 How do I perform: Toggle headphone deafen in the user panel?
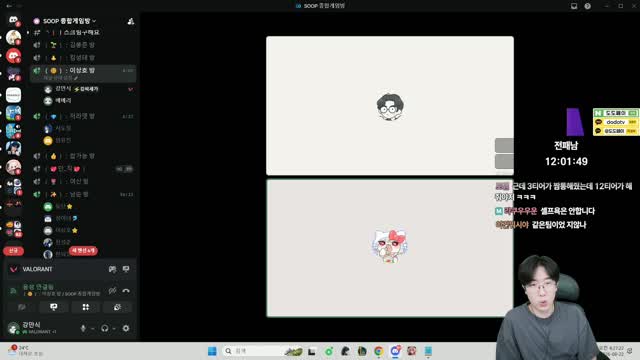coord(105,328)
